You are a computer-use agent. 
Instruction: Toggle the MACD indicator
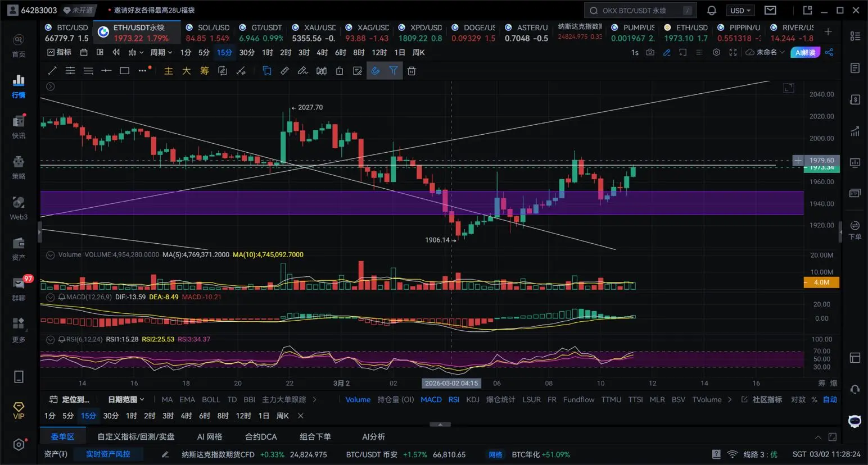click(431, 399)
